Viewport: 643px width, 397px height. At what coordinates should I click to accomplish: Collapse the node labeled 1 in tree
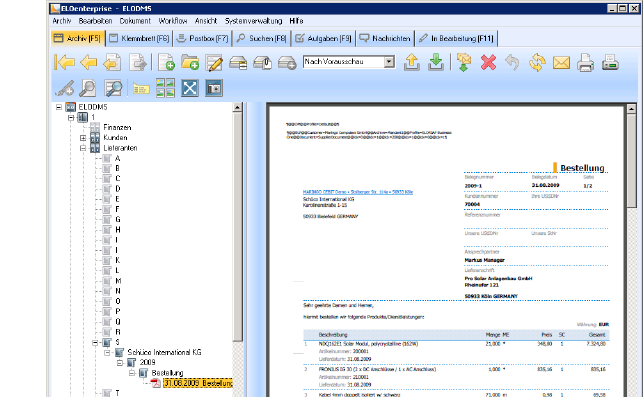click(71, 117)
